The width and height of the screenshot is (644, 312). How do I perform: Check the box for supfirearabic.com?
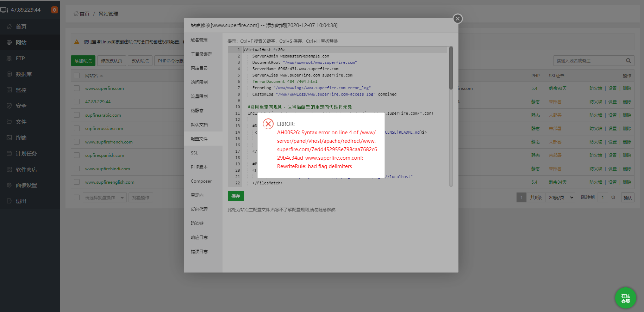[77, 115]
